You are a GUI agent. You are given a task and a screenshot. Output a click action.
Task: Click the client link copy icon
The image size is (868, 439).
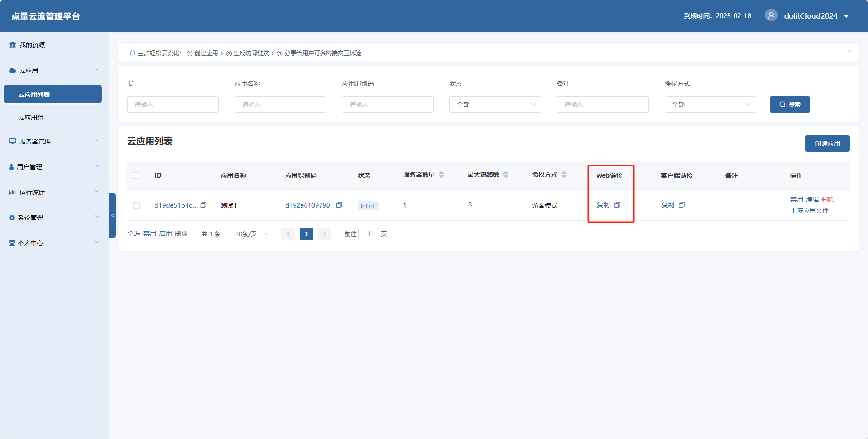click(x=681, y=205)
